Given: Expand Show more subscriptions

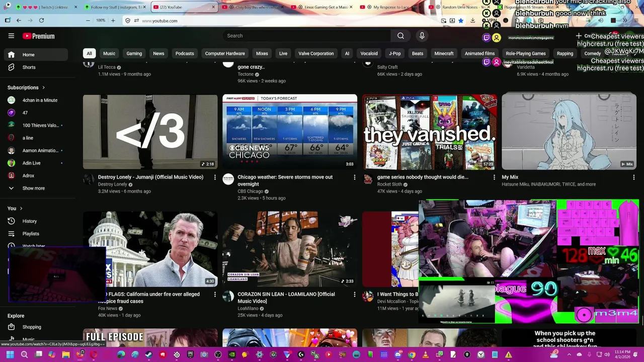Looking at the screenshot, I should tap(36, 188).
